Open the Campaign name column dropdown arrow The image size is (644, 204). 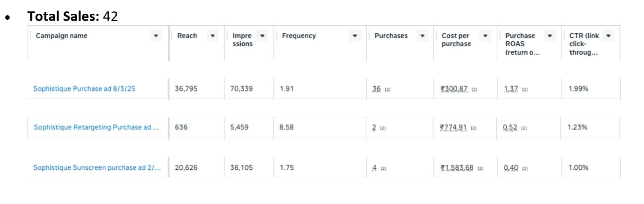click(156, 36)
